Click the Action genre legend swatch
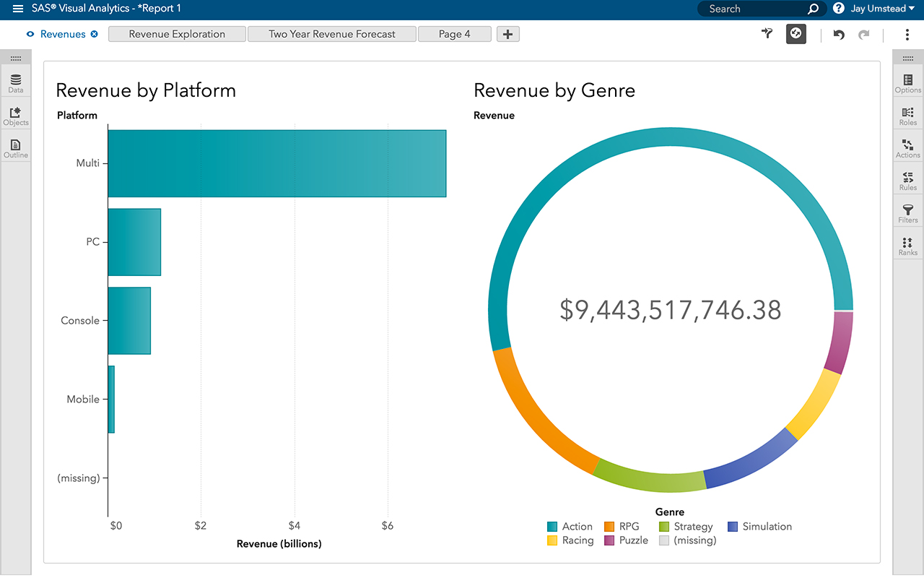The image size is (924, 578). [x=552, y=527]
